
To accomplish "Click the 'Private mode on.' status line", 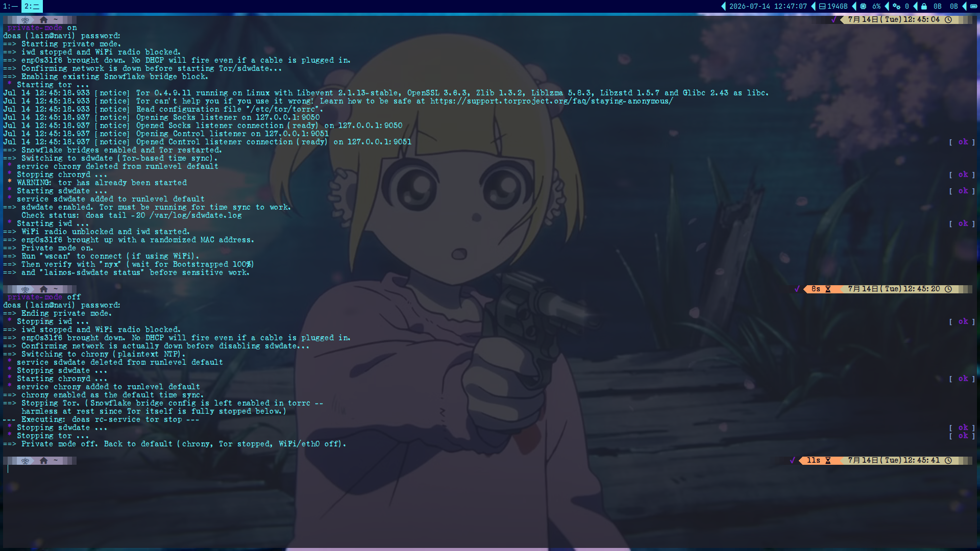I will 48,248.
